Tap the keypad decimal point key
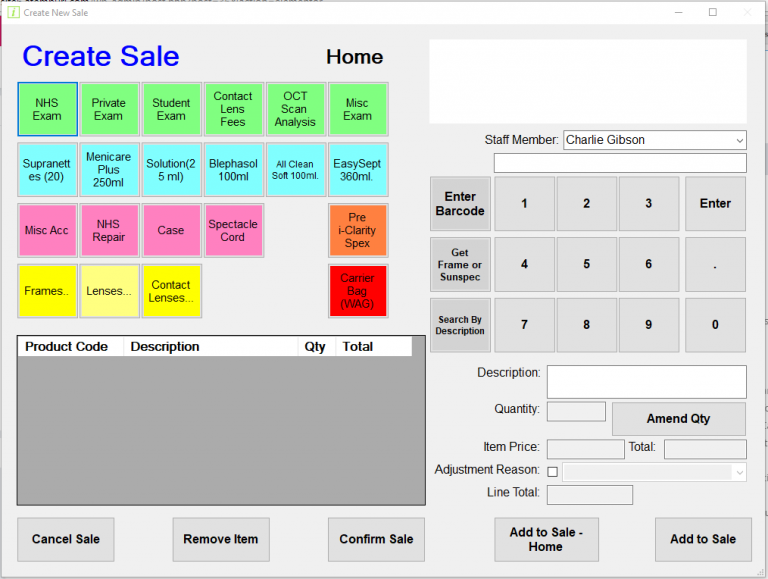Viewport: 768px width, 579px height. coord(716,265)
